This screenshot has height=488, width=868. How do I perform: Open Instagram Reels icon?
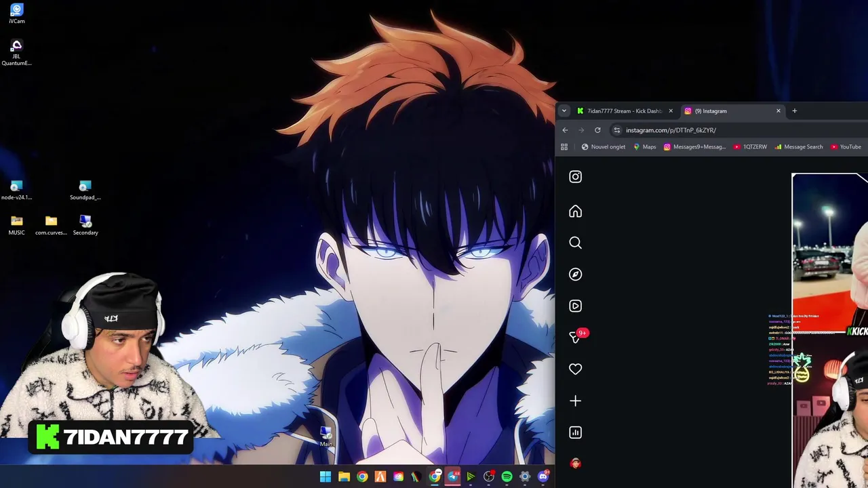(x=575, y=306)
